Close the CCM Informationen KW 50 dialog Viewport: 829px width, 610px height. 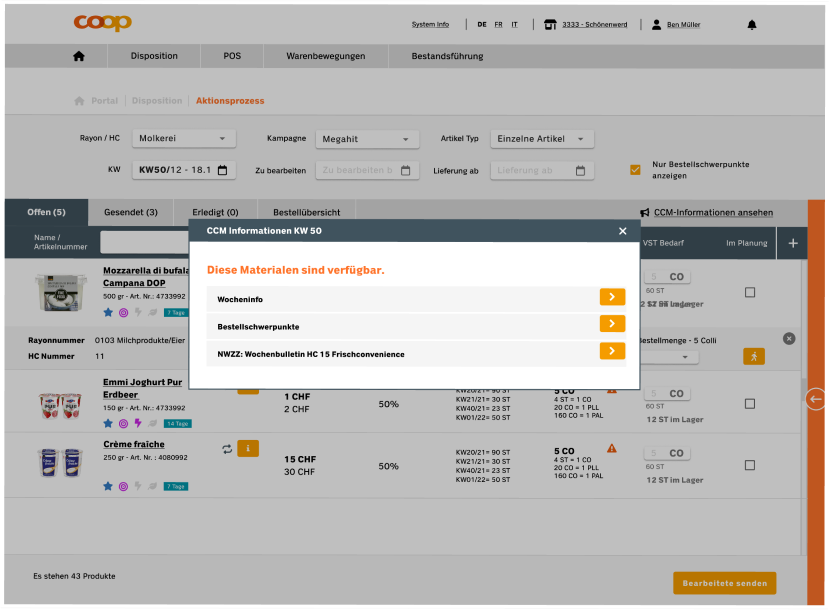(x=622, y=231)
